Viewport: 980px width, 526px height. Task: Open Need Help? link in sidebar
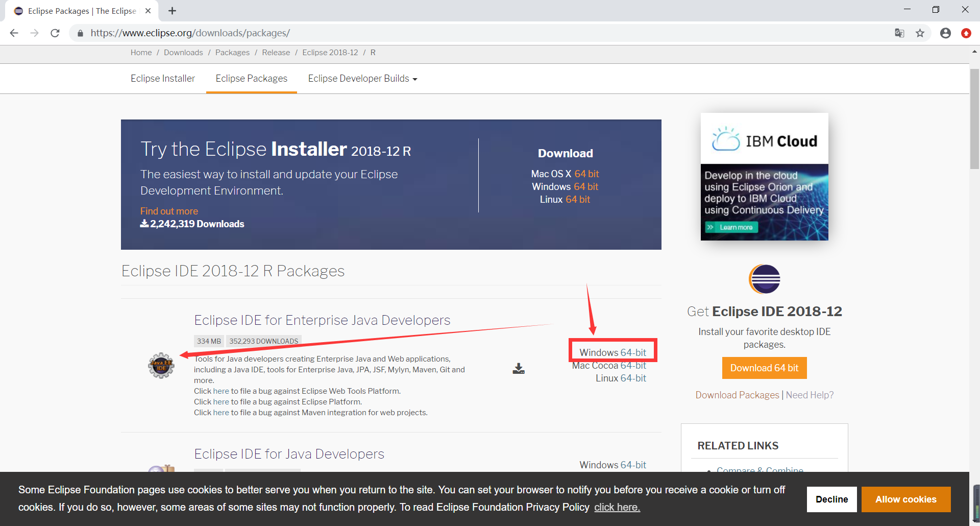(x=810, y=395)
